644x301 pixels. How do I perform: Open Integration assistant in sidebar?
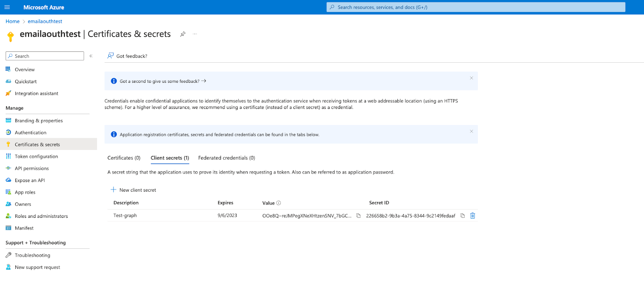click(x=37, y=93)
